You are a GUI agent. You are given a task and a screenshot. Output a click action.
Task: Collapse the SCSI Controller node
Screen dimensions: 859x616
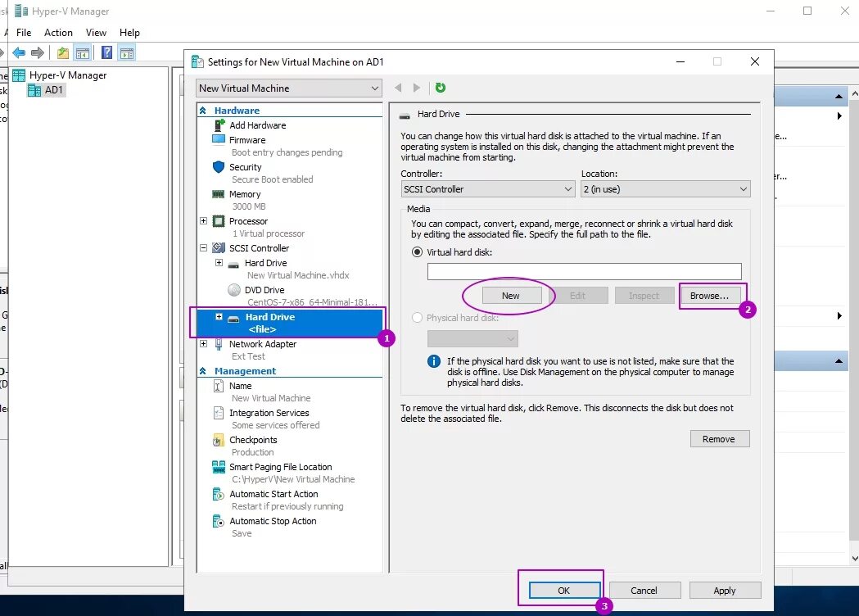(x=203, y=247)
